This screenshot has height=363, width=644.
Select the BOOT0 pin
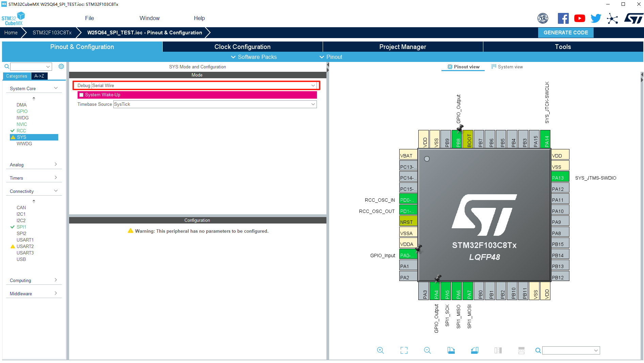click(468, 139)
